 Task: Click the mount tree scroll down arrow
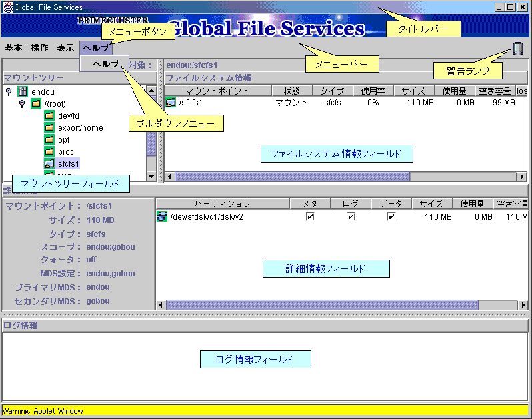(151, 176)
